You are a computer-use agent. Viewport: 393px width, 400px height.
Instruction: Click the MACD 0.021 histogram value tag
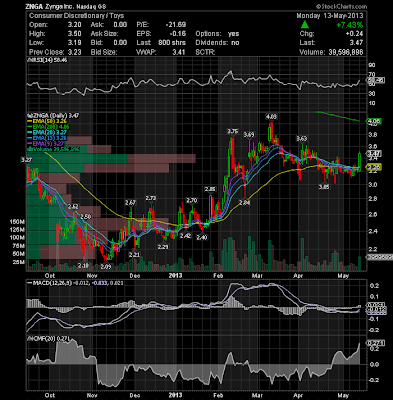click(x=376, y=305)
